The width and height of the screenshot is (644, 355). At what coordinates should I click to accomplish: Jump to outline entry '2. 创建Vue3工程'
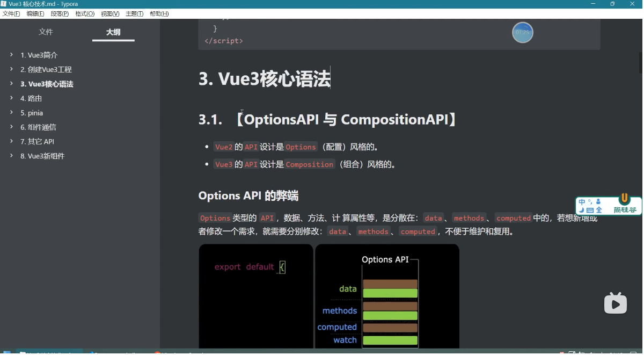[x=46, y=70]
